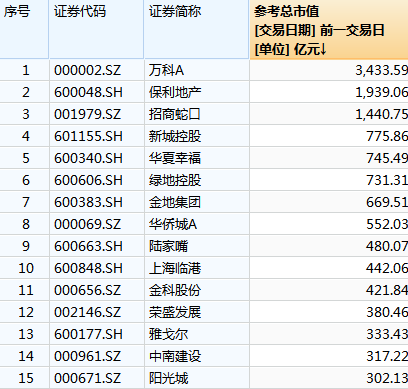The width and height of the screenshot is (408, 389).
Task: Select stock code 000656.SZ
Action: tap(87, 290)
